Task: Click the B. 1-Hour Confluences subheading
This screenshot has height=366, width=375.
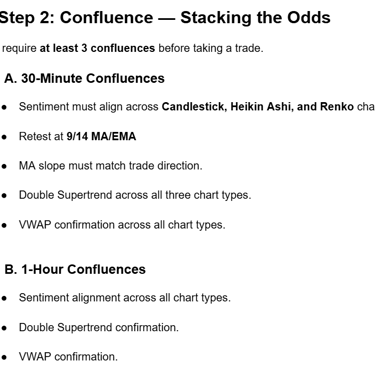Action: (75, 269)
